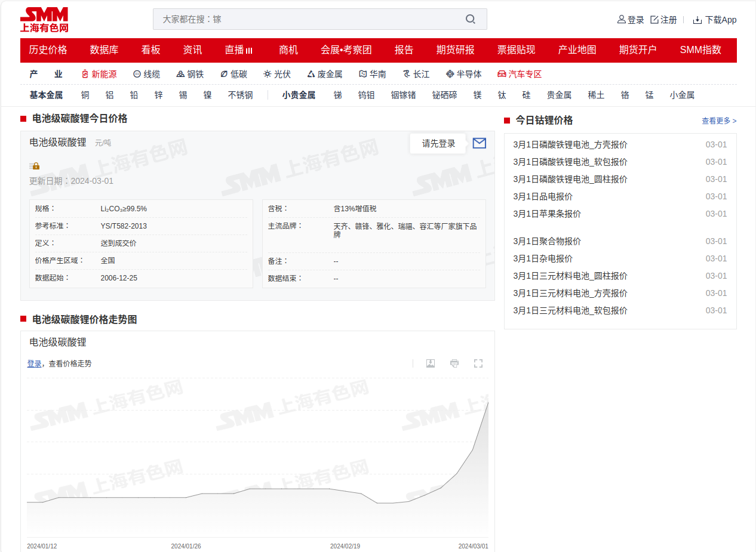This screenshot has height=552, width=756.
Task: Click 登录 in the top bar
Action: point(631,20)
